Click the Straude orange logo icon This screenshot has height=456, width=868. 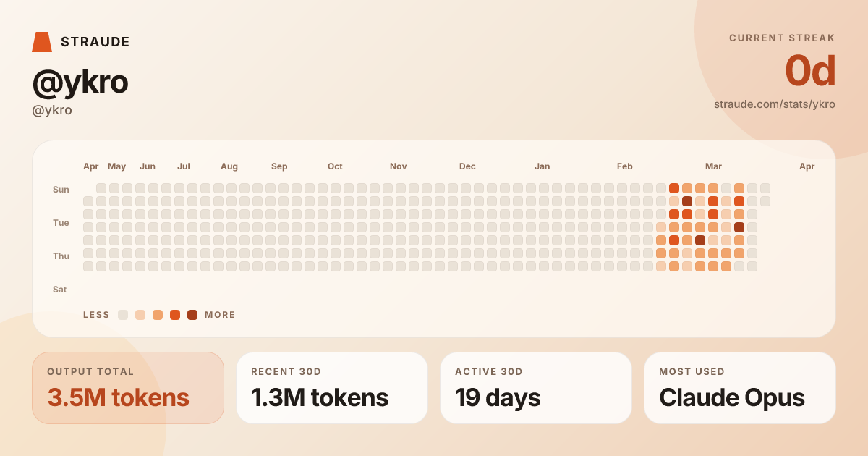(x=42, y=42)
